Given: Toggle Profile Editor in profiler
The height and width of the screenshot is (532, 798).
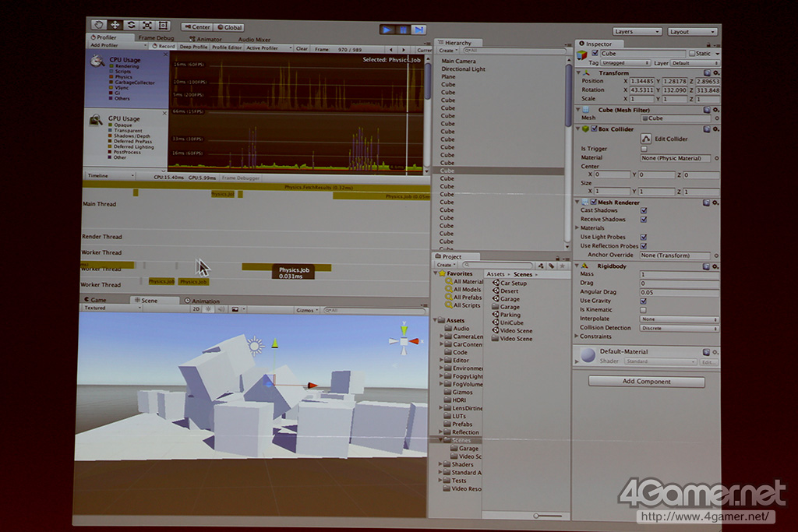Looking at the screenshot, I should coord(227,48).
